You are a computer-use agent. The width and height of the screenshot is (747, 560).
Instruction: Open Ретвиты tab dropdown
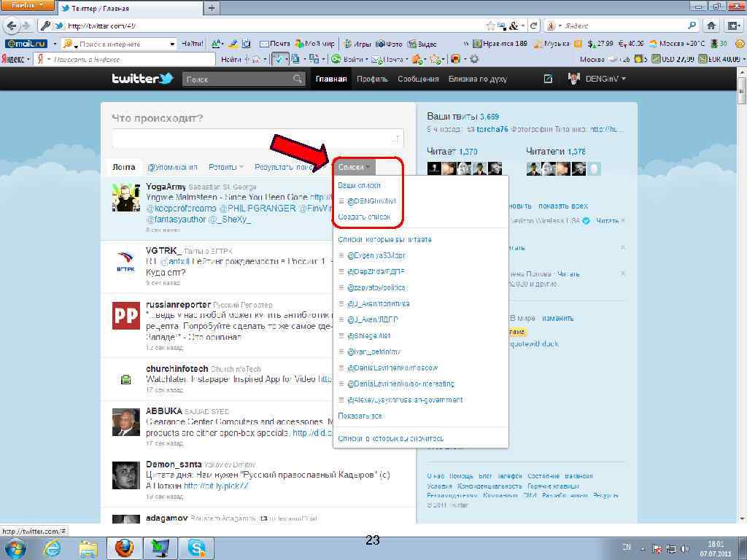click(226, 167)
